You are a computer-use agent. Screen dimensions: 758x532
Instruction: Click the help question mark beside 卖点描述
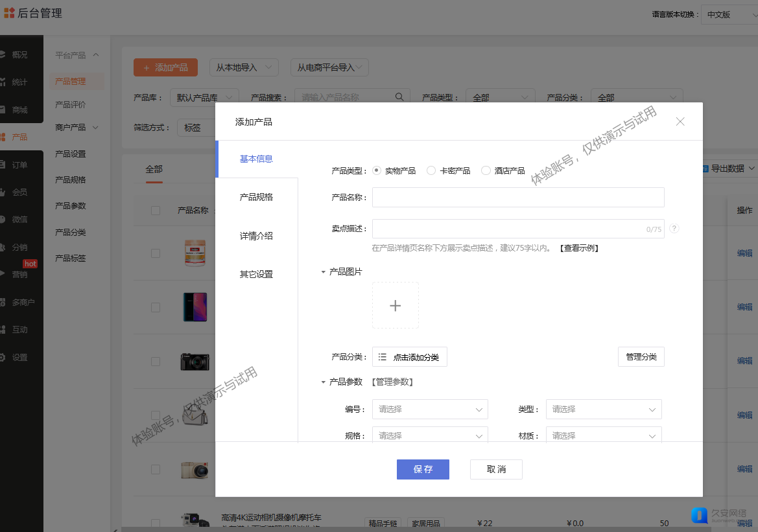pyautogui.click(x=674, y=229)
